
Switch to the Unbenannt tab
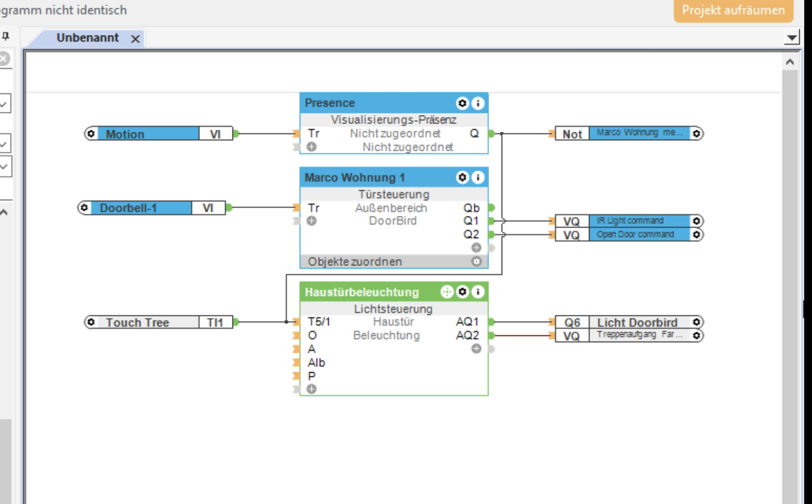pos(88,38)
